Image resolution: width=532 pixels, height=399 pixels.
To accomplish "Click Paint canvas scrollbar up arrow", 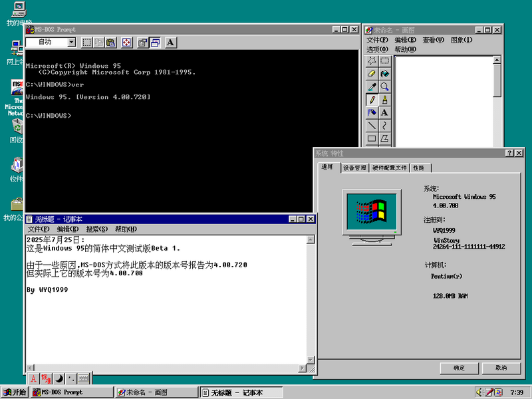I will click(x=497, y=60).
